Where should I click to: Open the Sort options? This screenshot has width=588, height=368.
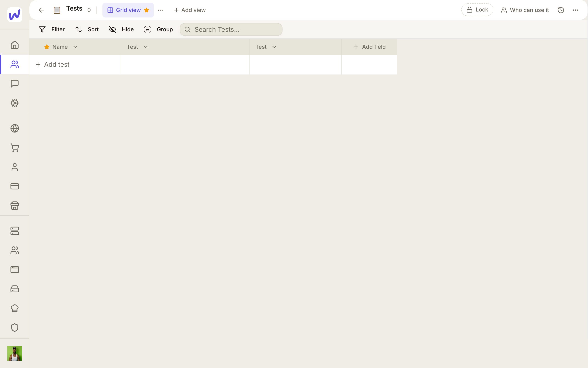click(87, 29)
